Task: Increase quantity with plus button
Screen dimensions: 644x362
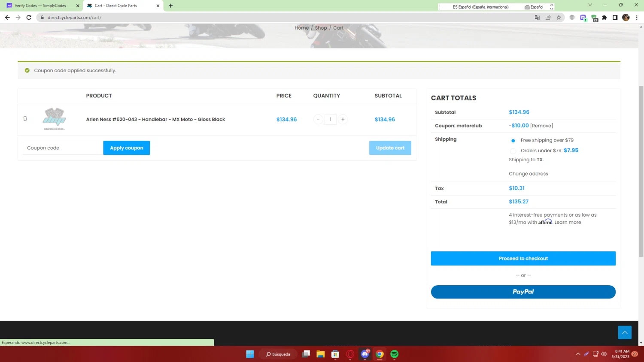Action: point(343,119)
